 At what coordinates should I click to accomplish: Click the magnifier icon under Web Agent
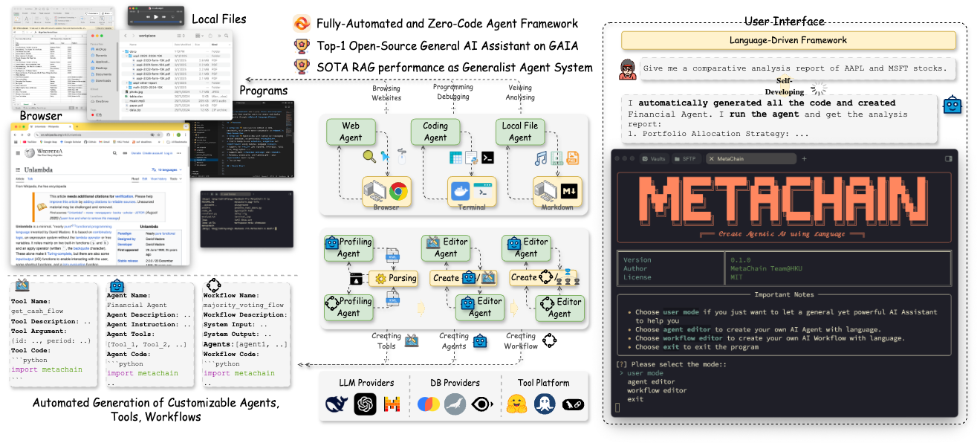(369, 156)
